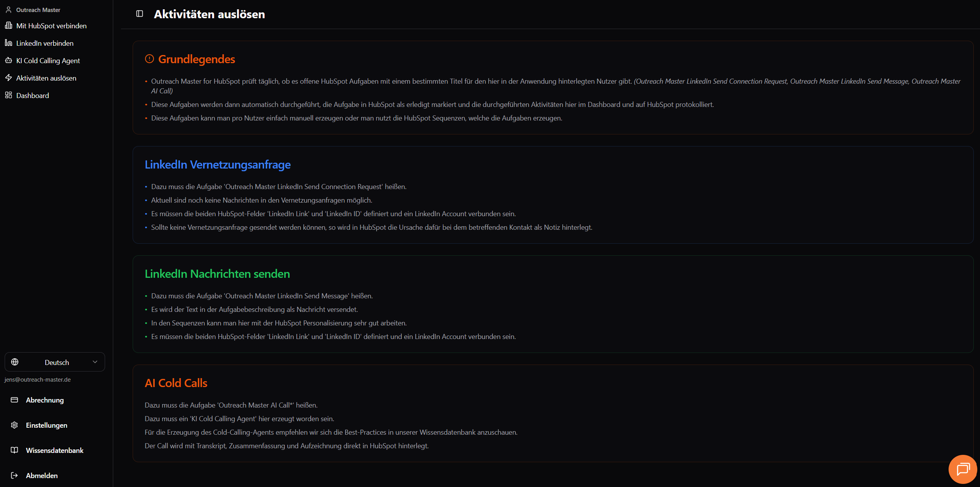Click the Dashboard grid icon
The height and width of the screenshot is (487, 980).
(9, 95)
